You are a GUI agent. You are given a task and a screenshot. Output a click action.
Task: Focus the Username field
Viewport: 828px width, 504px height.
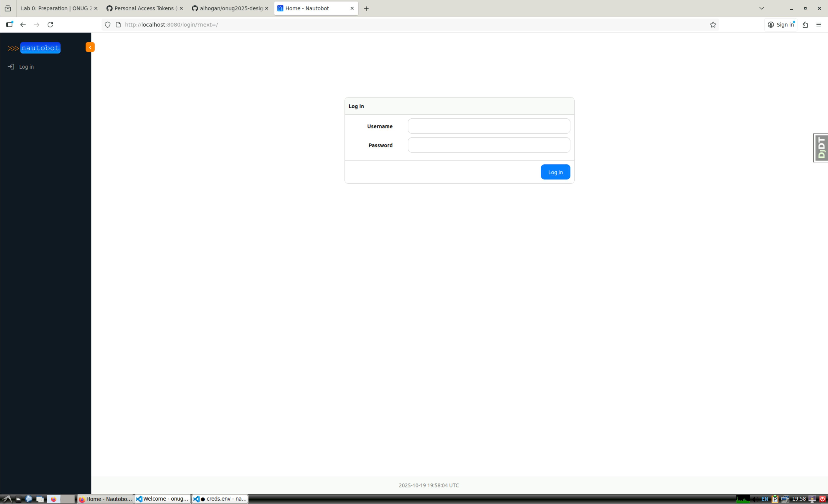point(489,126)
